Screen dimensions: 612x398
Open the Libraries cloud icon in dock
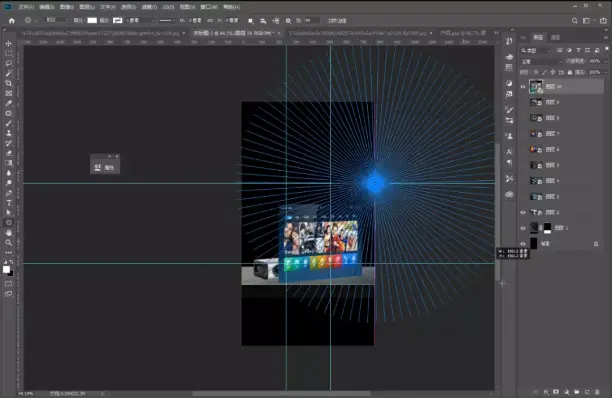(509, 194)
